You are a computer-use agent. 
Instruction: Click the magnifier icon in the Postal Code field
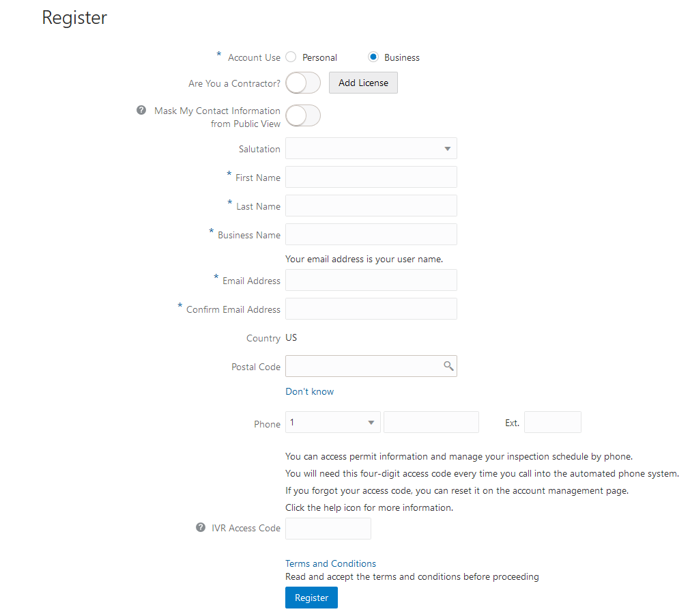(448, 366)
